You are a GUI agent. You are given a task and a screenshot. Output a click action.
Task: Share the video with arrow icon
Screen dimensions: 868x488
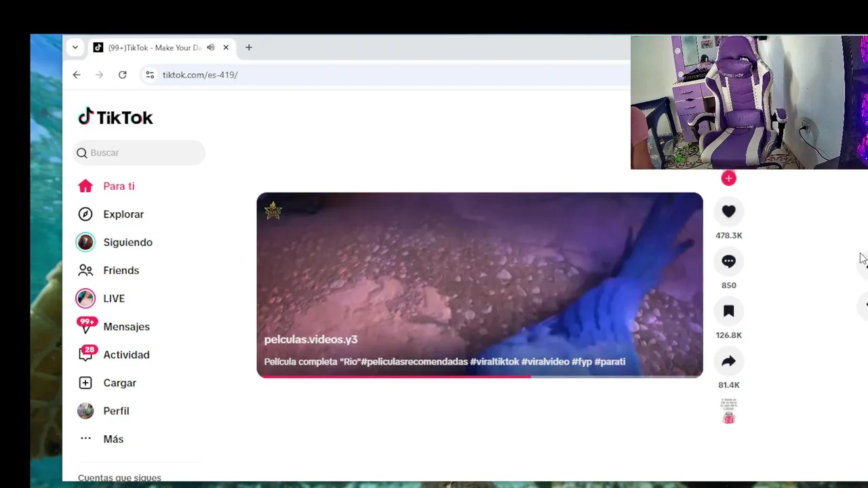pos(729,361)
